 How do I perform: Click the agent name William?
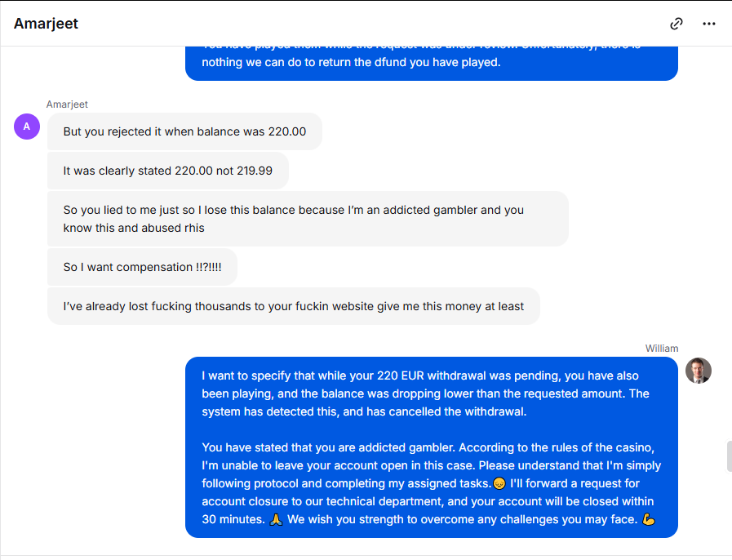(662, 349)
